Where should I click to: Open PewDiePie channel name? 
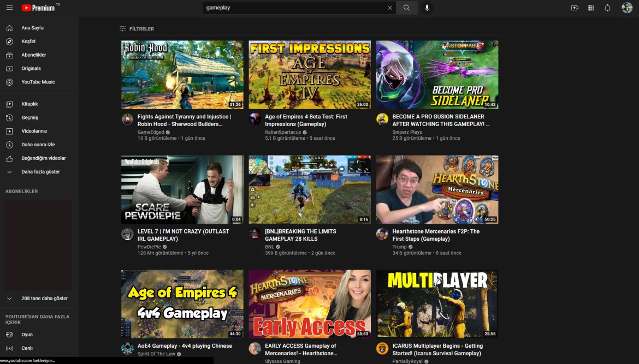[149, 247]
